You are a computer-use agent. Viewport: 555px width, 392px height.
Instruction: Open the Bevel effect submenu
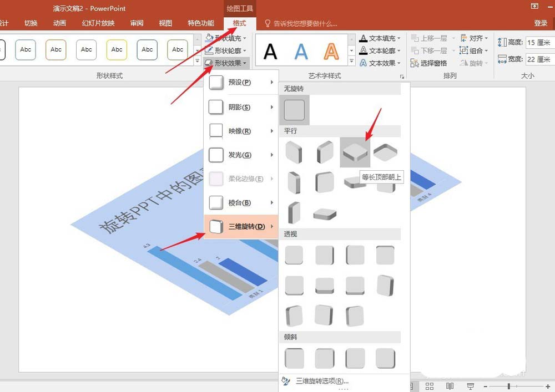[x=241, y=202]
